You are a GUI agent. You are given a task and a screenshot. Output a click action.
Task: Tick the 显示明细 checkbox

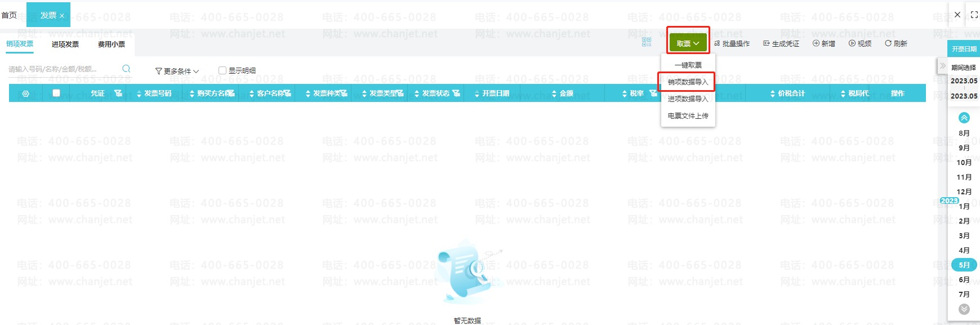tap(222, 70)
